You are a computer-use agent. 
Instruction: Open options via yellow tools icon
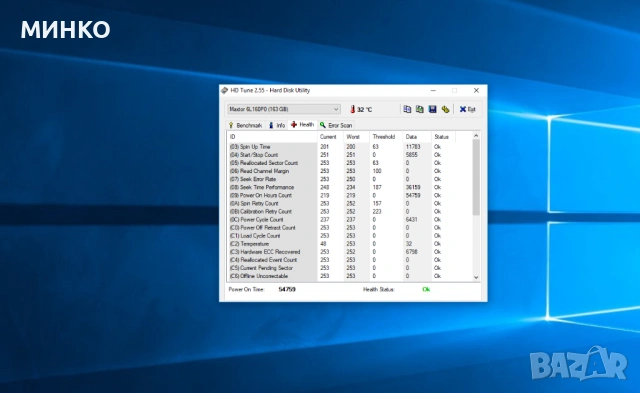click(445, 109)
